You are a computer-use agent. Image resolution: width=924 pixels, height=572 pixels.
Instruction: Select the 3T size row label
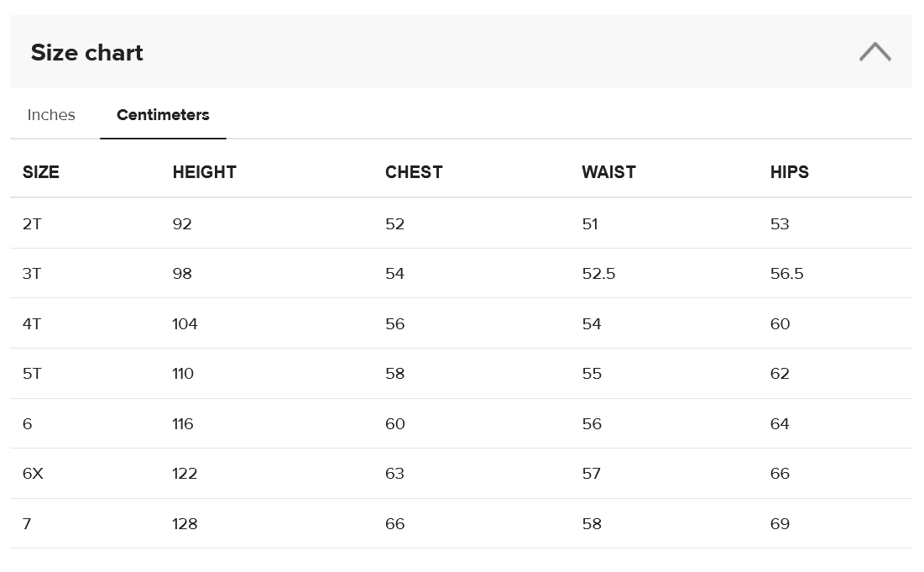(x=32, y=274)
